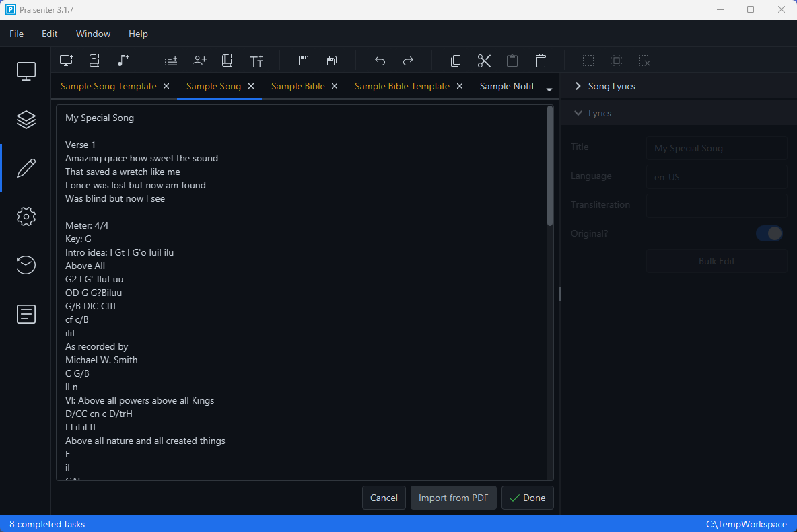
Task: Click the Undo arrow icon
Action: tap(380, 61)
